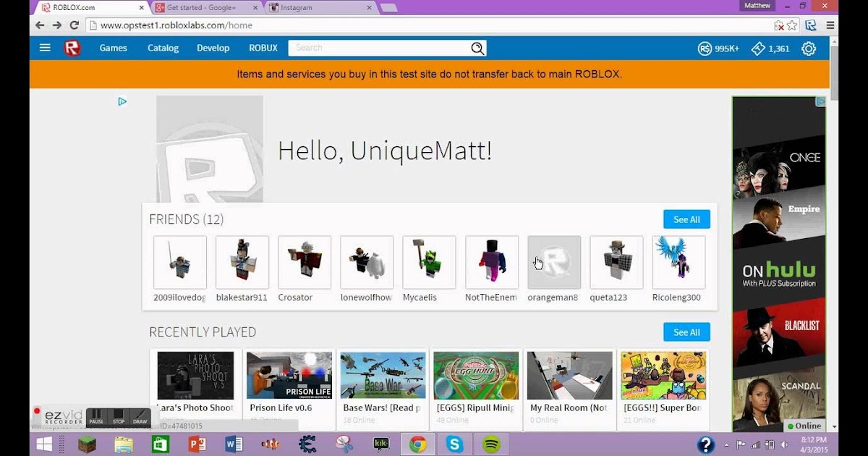
Task: Open the My Real Room game thumbnail
Action: tap(570, 376)
